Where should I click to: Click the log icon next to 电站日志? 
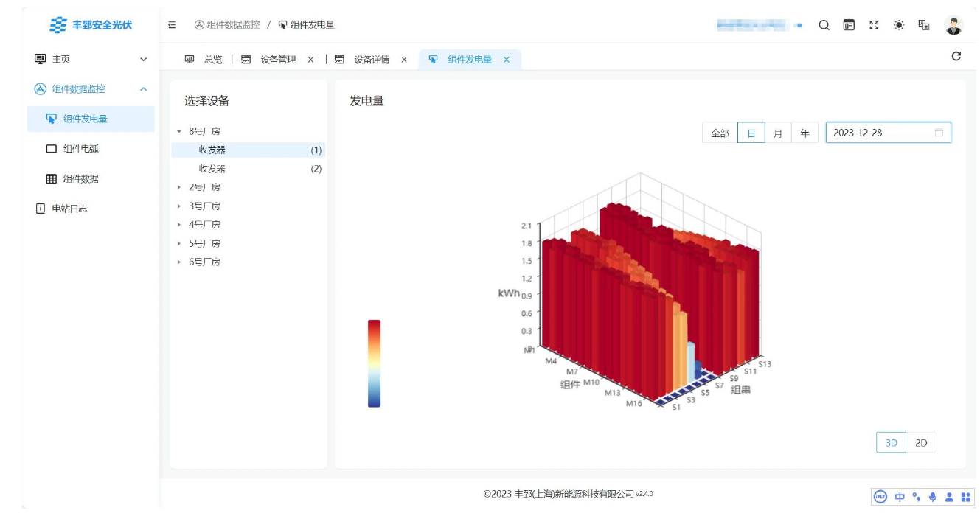coord(41,209)
